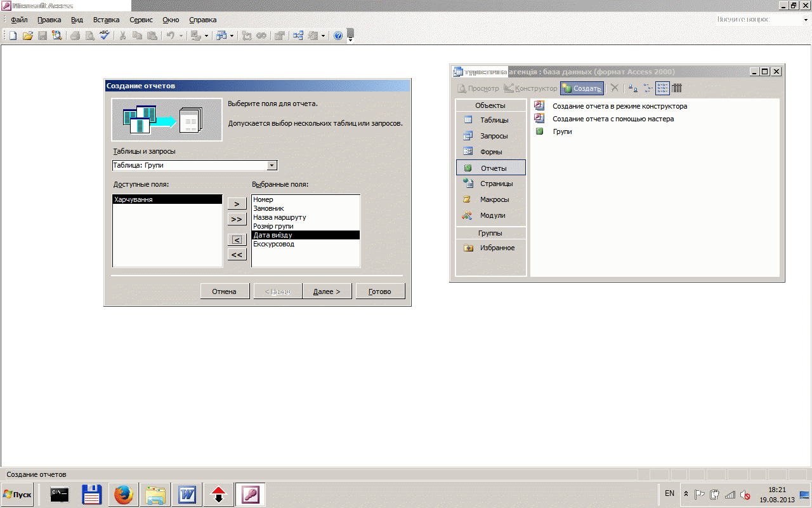Expand the Таблицы и запросы combo box

coord(272,165)
